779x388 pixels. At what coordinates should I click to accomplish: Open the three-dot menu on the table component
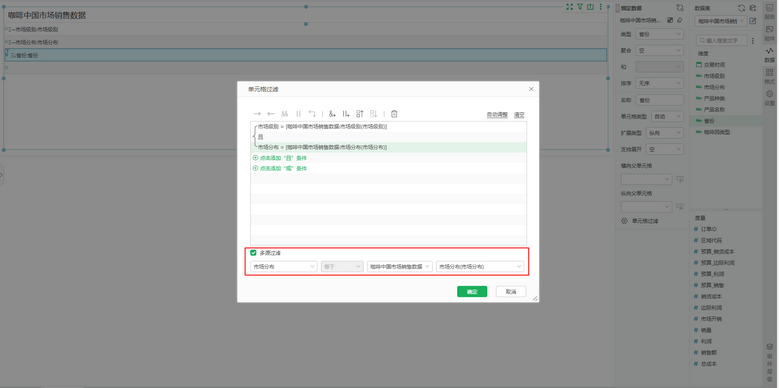[600, 7]
